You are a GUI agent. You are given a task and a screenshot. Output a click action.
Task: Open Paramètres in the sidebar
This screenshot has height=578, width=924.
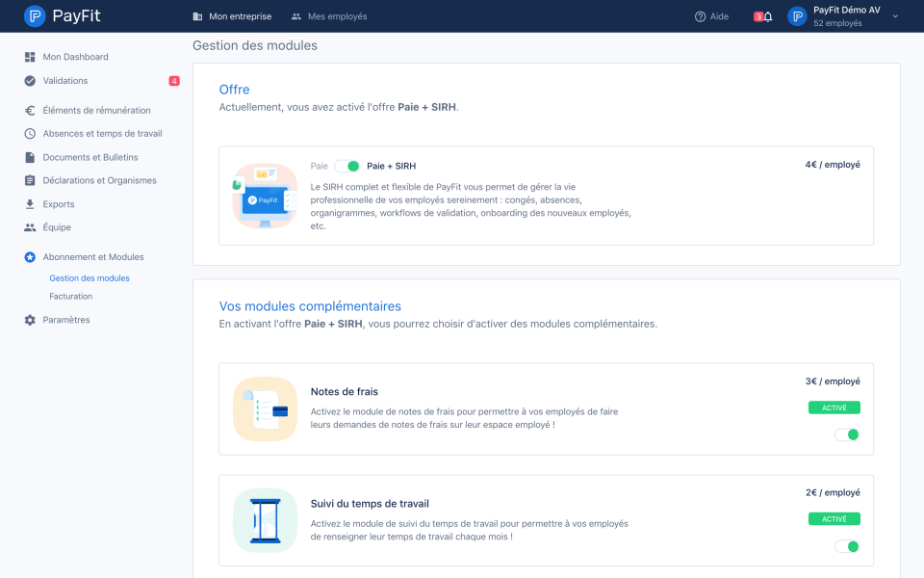(66, 320)
